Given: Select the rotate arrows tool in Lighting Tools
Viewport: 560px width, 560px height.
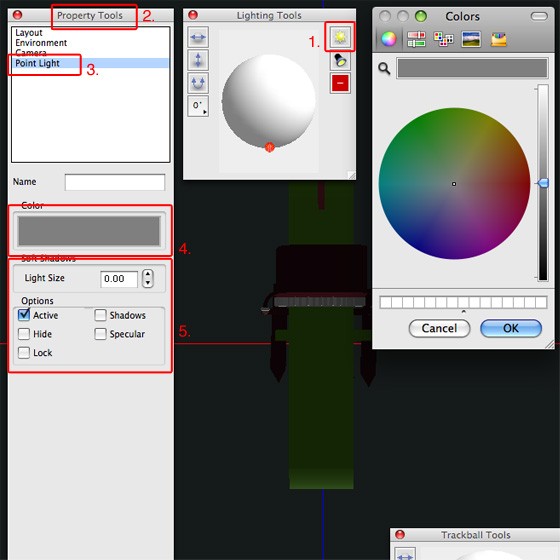Looking at the screenshot, I should point(198,83).
